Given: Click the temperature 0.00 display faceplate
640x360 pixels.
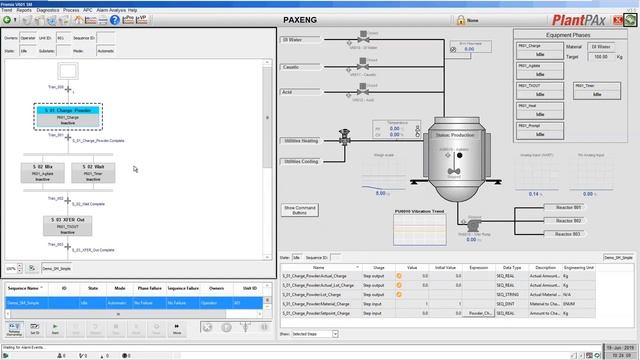Looking at the screenshot, I should pyautogui.click(x=396, y=129).
